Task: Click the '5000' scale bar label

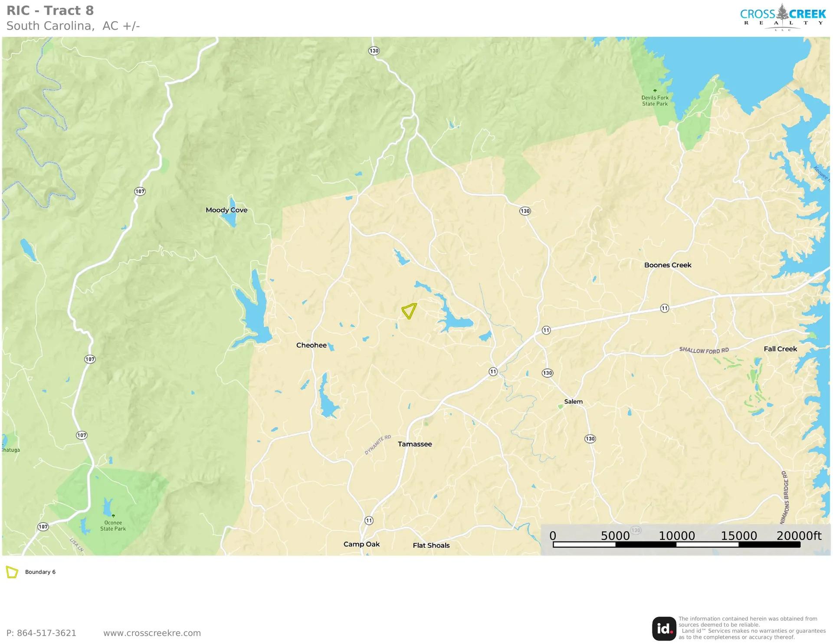Action: pos(615,536)
